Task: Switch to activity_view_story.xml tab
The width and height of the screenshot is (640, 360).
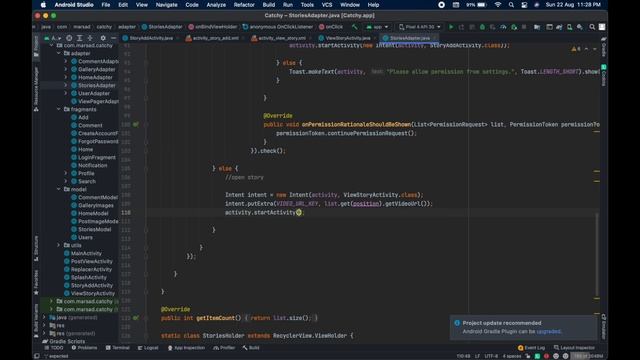Action: click(x=282, y=38)
